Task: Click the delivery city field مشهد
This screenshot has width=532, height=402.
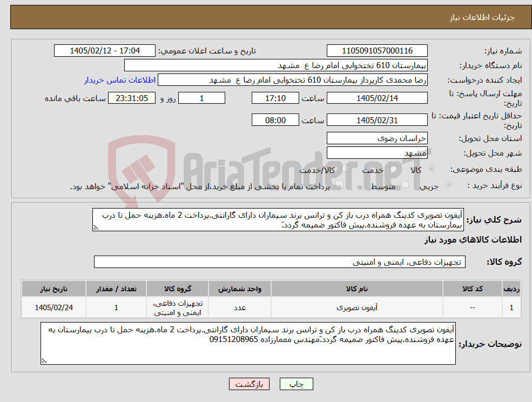Action: pyautogui.click(x=377, y=153)
